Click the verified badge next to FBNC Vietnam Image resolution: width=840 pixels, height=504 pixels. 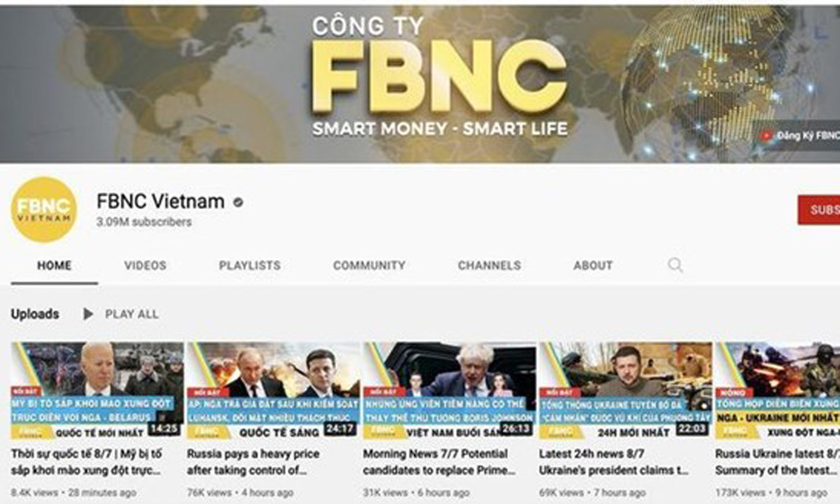238,202
